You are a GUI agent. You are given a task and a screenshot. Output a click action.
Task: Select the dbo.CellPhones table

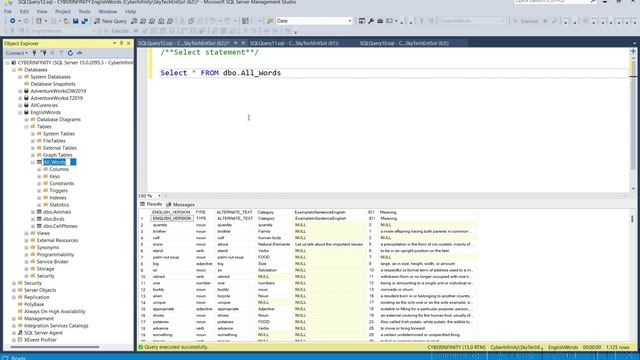(x=60, y=226)
